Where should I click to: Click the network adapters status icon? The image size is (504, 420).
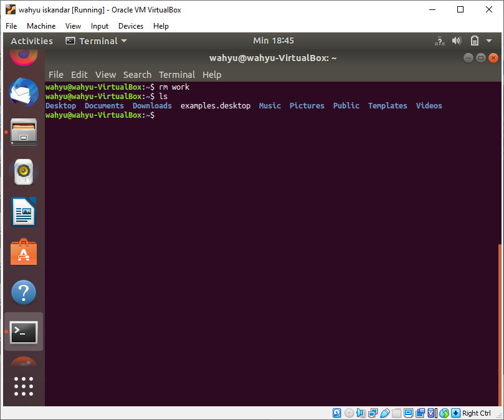[x=373, y=413]
